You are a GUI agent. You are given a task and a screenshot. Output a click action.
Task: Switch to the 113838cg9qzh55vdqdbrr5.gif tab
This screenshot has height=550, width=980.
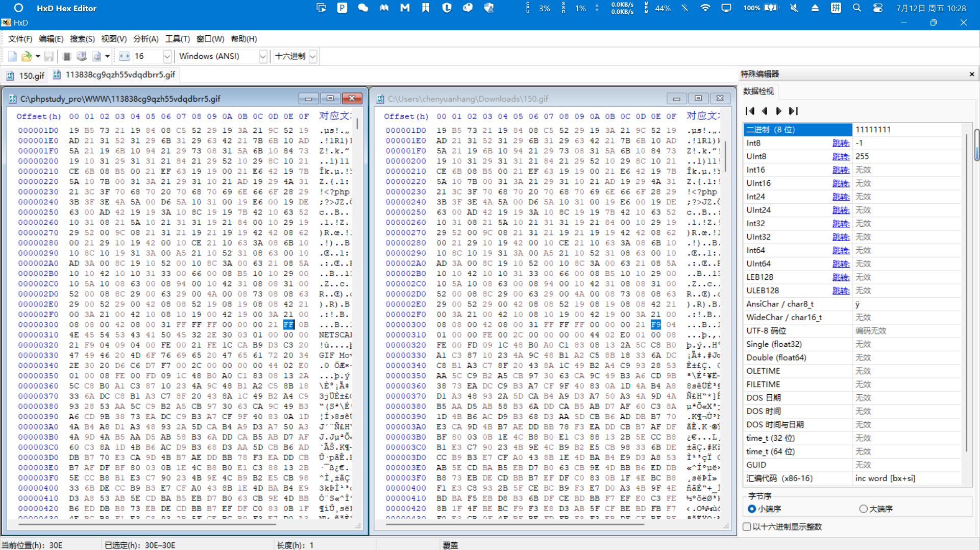click(114, 75)
